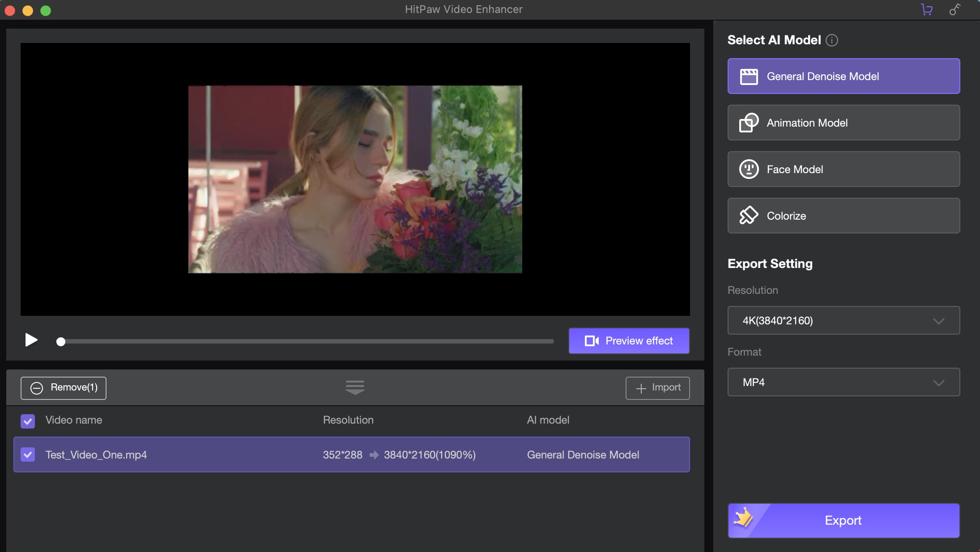Pick the Colorize model option

pyautogui.click(x=844, y=216)
